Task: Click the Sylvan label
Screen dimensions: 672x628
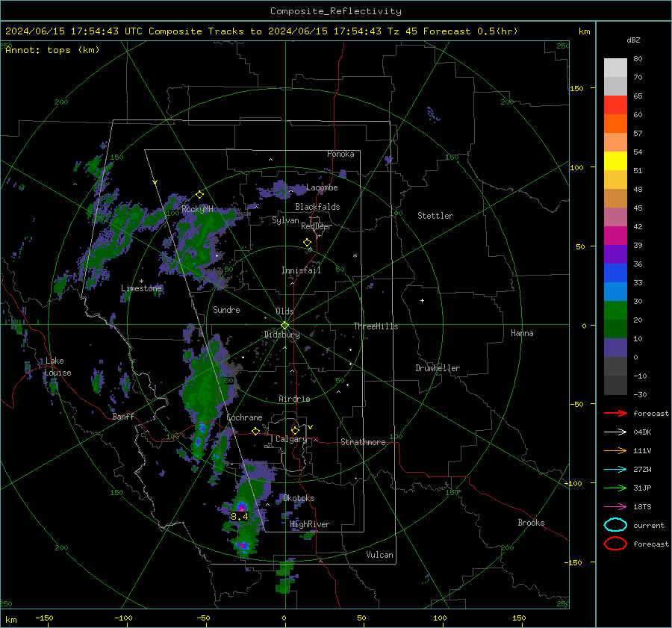Action: point(285,220)
